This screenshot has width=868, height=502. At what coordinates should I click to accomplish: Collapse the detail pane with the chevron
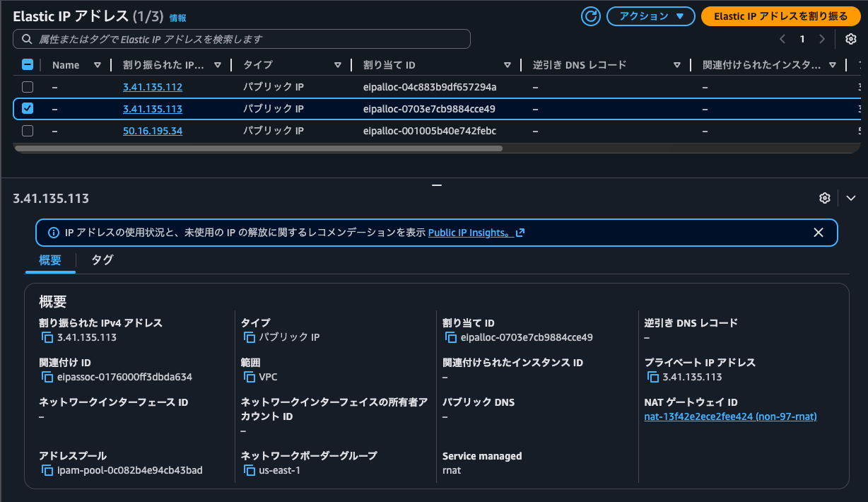(850, 198)
